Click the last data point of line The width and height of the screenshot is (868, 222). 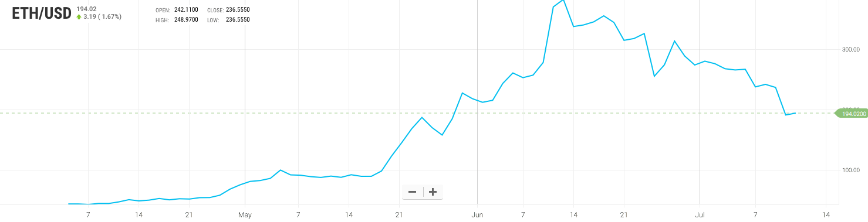(795, 113)
